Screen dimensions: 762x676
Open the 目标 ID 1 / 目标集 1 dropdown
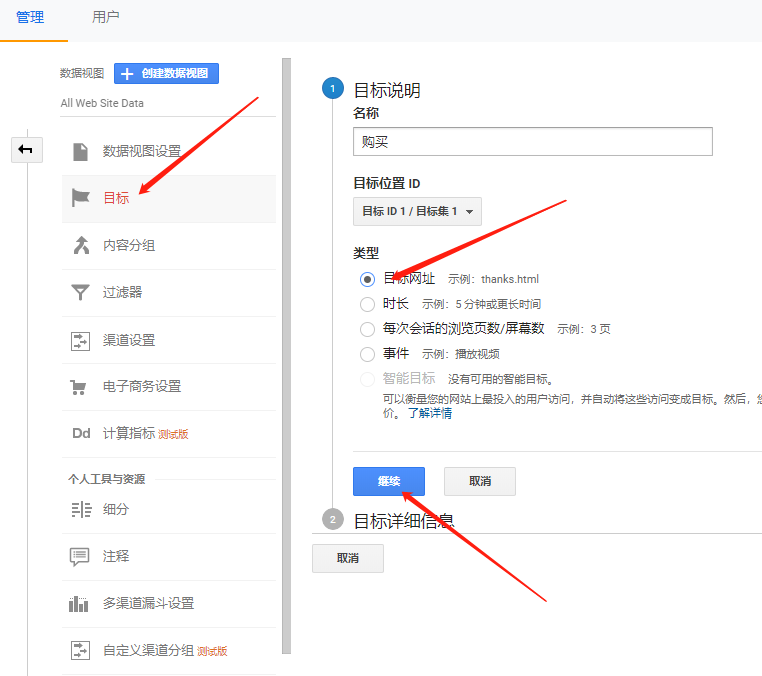(x=417, y=211)
